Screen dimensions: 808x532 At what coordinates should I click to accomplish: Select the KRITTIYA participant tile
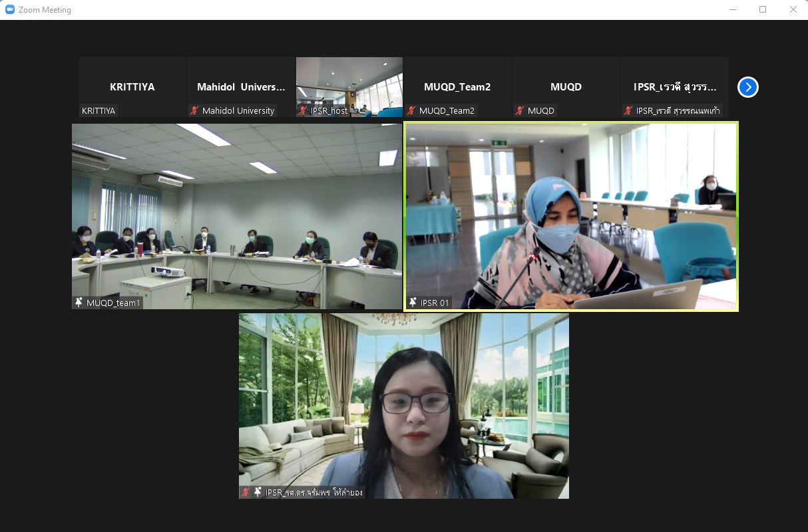132,86
